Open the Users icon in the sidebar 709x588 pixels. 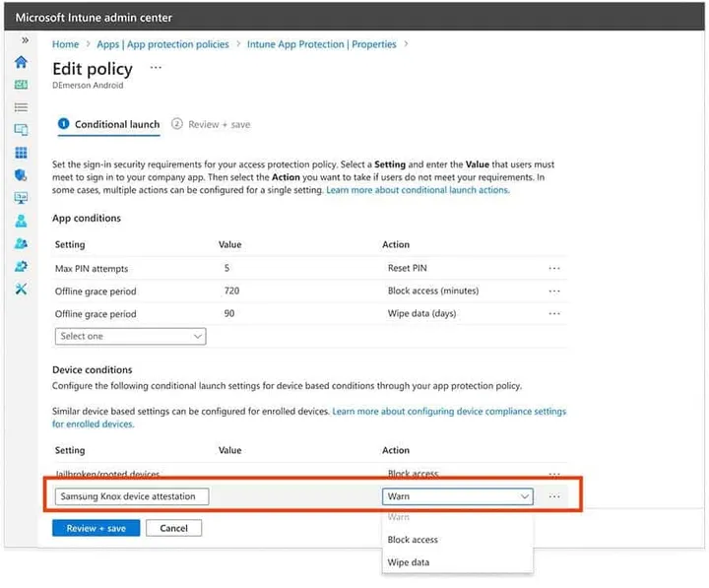pyautogui.click(x=22, y=221)
